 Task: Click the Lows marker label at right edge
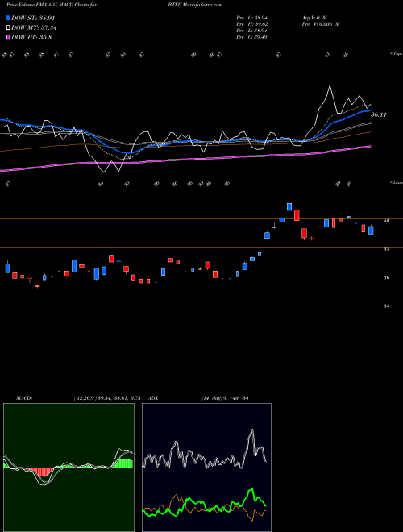click(397, 182)
